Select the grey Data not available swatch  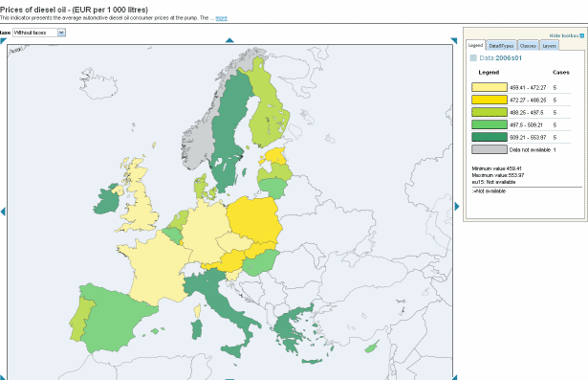[x=490, y=149]
